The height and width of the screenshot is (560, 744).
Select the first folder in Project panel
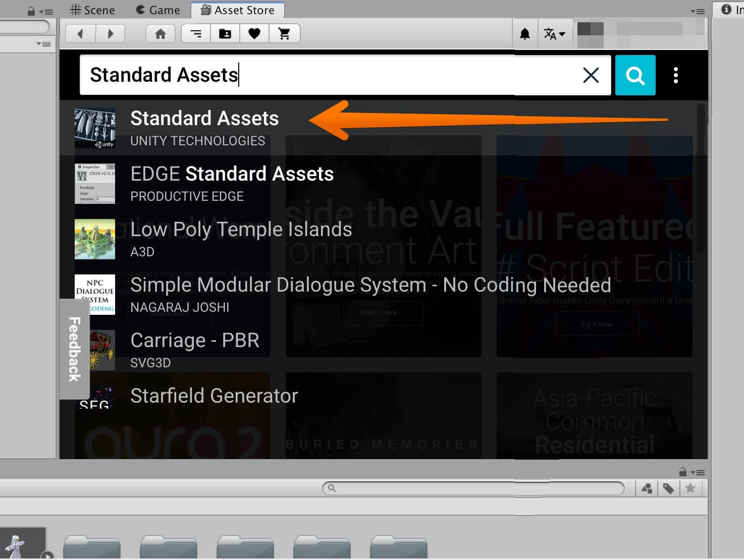click(x=92, y=548)
